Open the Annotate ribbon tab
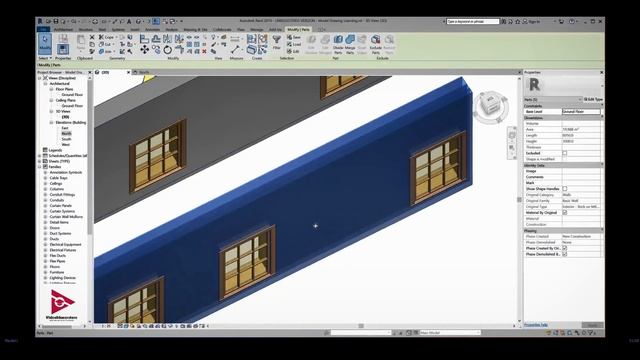The image size is (640, 360). coord(152,29)
